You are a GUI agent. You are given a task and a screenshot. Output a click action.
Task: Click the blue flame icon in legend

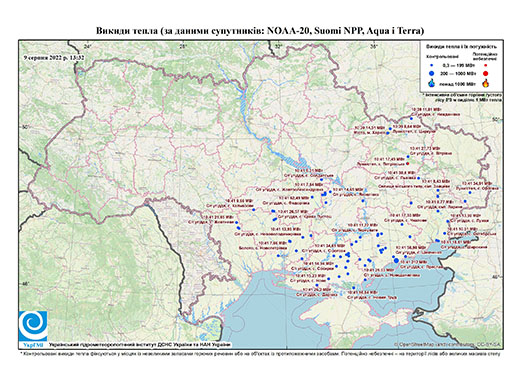432,83
